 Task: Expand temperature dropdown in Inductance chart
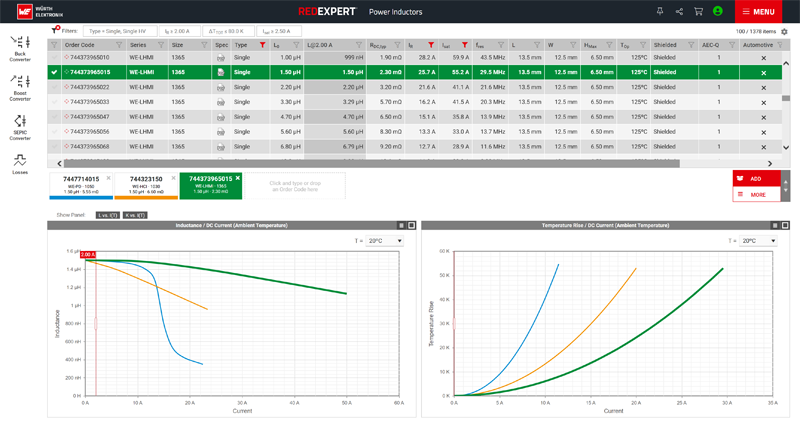pyautogui.click(x=385, y=241)
